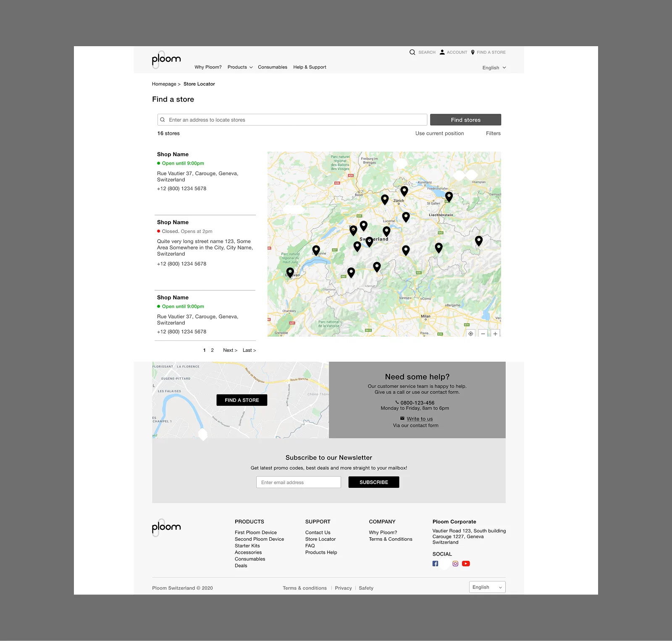Click the SEARCH label in header
The image size is (672, 641).
click(x=427, y=52)
